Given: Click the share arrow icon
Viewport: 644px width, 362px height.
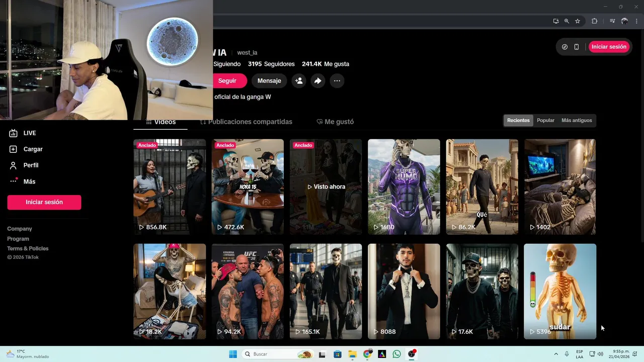Looking at the screenshot, I should tap(318, 81).
